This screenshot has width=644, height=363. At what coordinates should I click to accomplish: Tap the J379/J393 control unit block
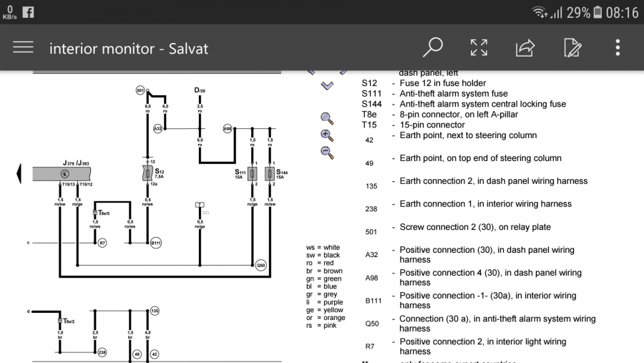click(64, 173)
